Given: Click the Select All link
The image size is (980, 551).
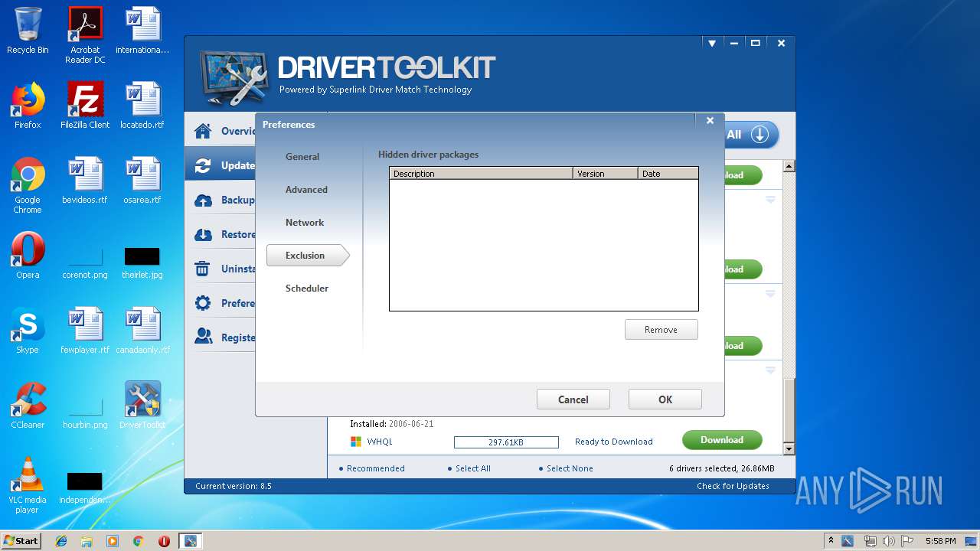Looking at the screenshot, I should coord(473,468).
